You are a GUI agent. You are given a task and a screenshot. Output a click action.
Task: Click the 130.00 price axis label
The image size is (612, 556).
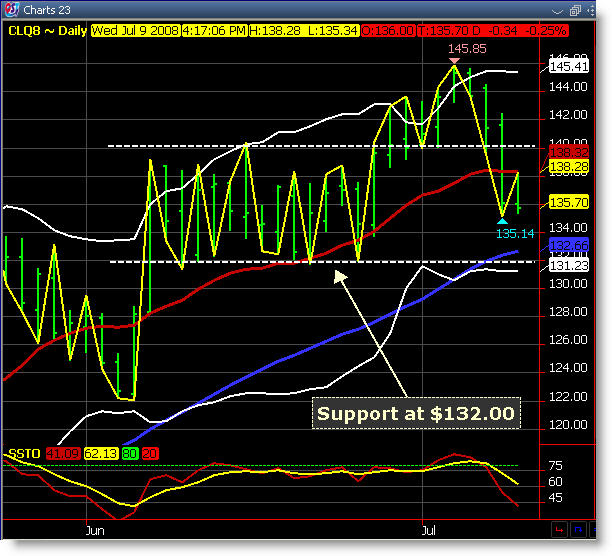pos(568,284)
